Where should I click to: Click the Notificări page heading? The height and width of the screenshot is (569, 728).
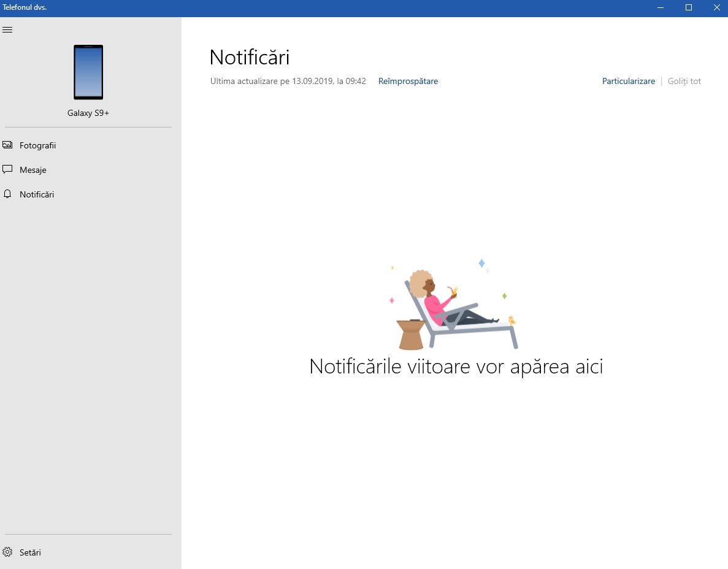tap(249, 57)
